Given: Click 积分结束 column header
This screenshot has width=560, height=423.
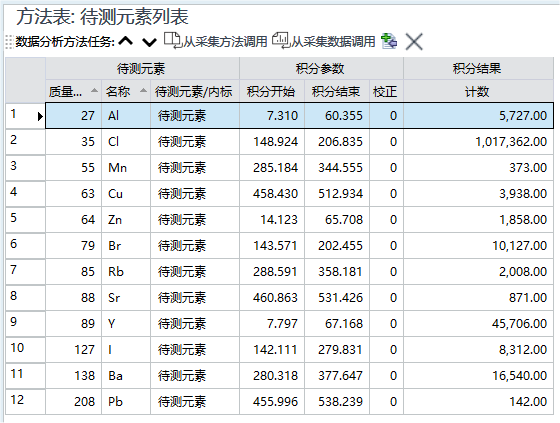Looking at the screenshot, I should (x=337, y=91).
